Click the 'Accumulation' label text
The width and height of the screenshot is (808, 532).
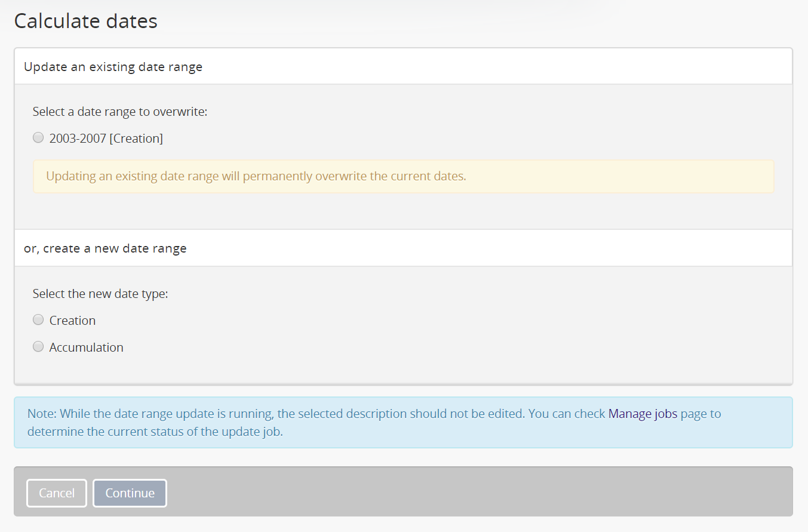86,348
